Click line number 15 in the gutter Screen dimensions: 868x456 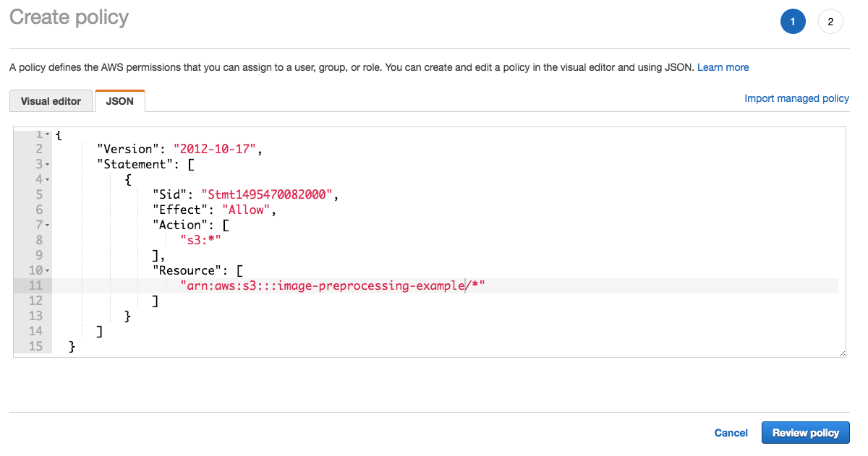point(36,346)
